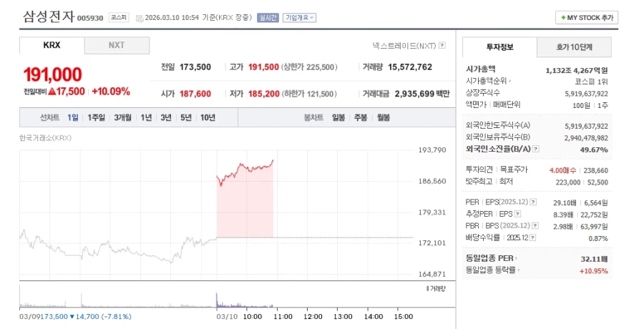Click the 실시간 realtime badge
Image resolution: width=644 pixels, height=329 pixels.
click(268, 17)
